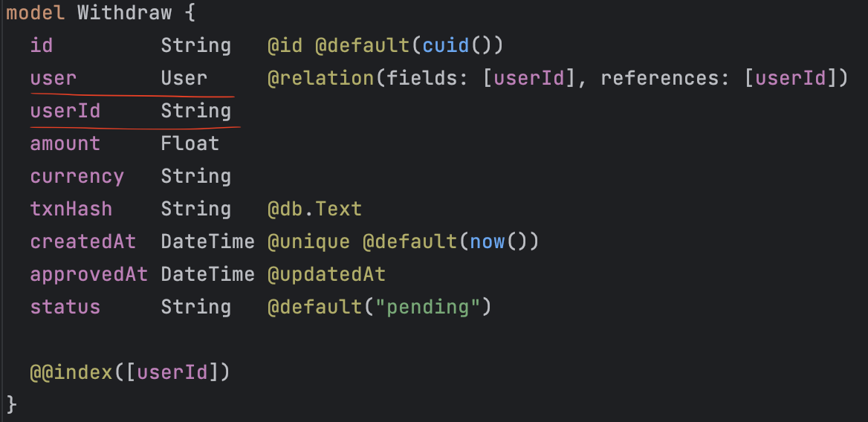The height and width of the screenshot is (422, 868).
Task: Click the txnHash field name
Action: pos(71,209)
